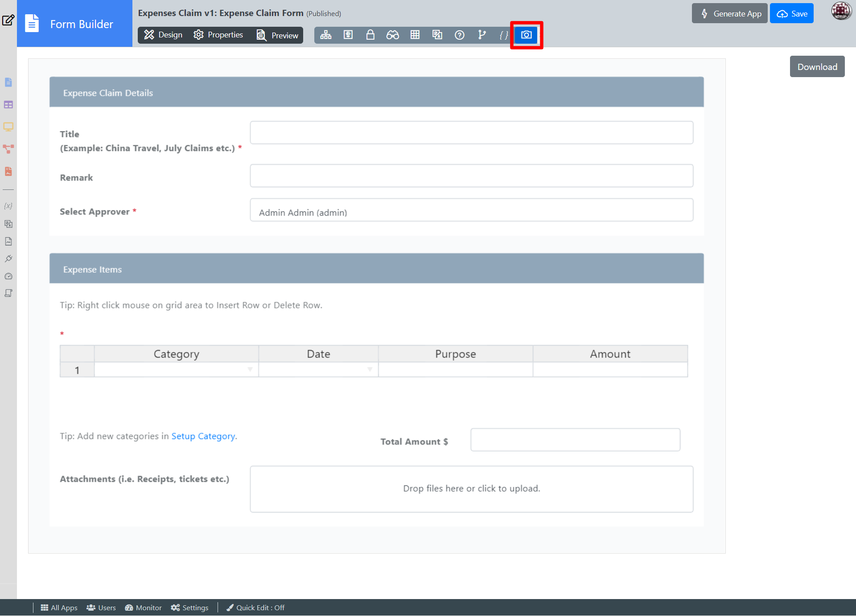Click the camera screenshot icon in toolbar
Image resolution: width=856 pixels, height=616 pixels.
526,35
